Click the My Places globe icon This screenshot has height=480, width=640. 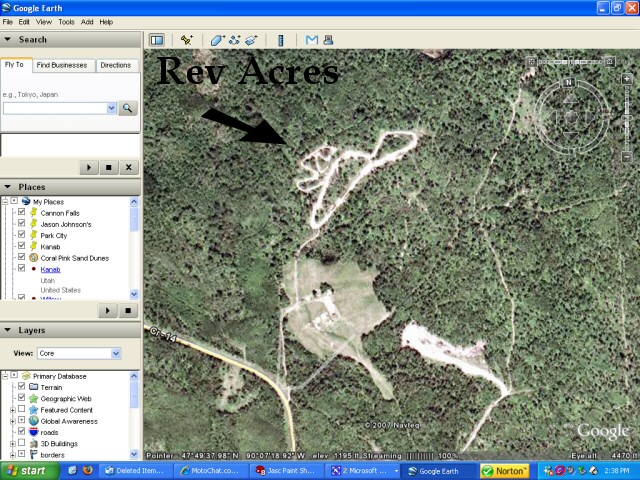coord(26,201)
